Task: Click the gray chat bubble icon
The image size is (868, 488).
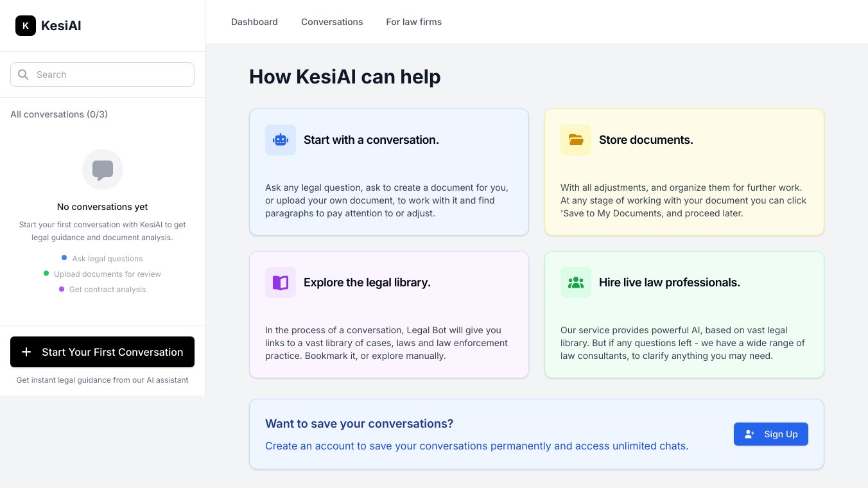Action: 103,170
